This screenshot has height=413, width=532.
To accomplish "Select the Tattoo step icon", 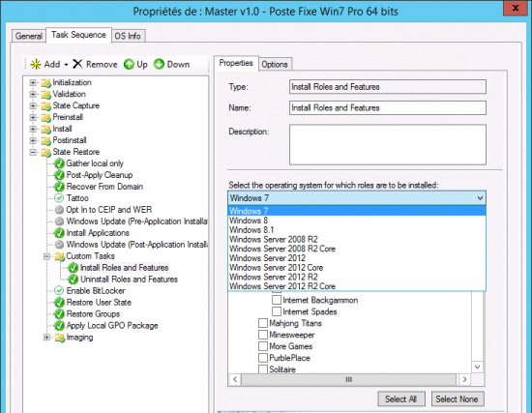I will point(59,198).
